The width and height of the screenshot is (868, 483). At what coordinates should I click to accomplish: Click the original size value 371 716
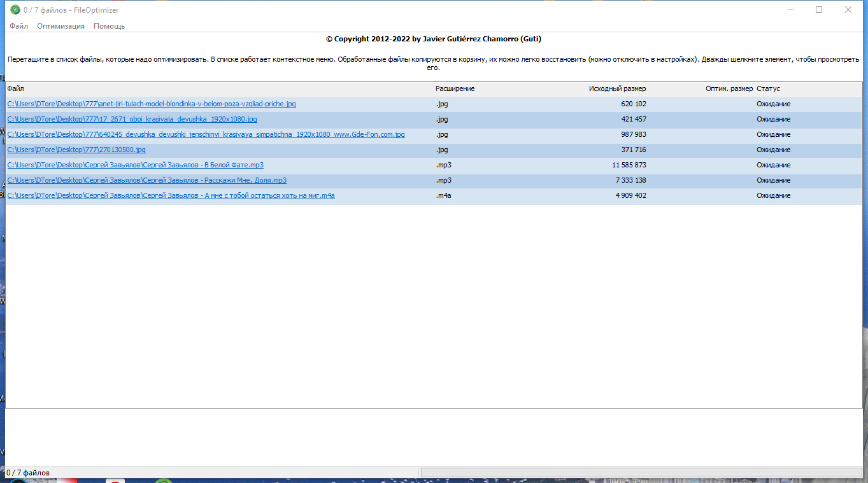click(634, 150)
